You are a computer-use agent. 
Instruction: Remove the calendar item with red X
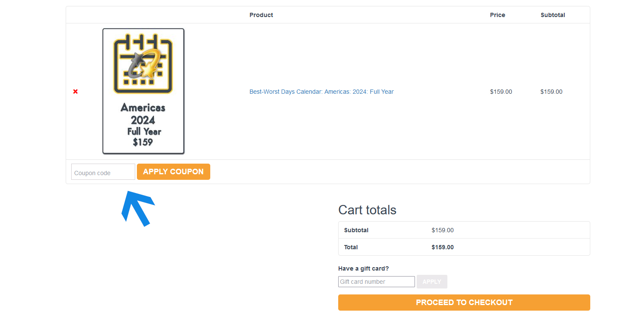tap(75, 92)
